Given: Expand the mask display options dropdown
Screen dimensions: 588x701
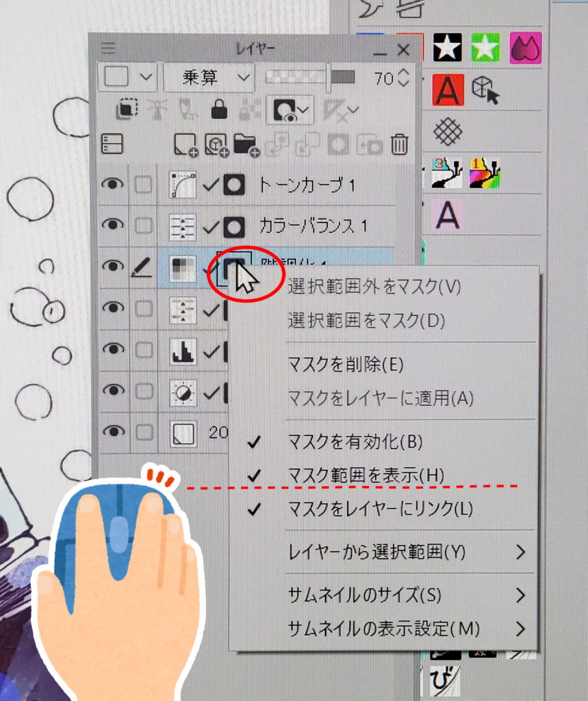Looking at the screenshot, I should click(x=303, y=110).
